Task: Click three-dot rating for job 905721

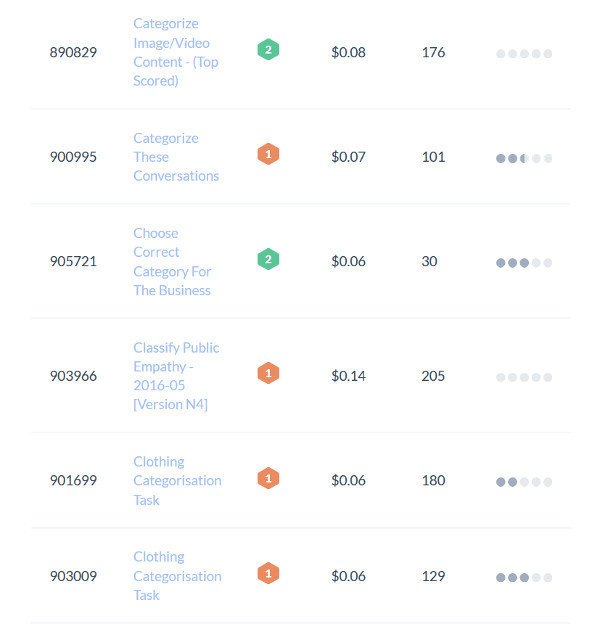Action: pos(524,263)
